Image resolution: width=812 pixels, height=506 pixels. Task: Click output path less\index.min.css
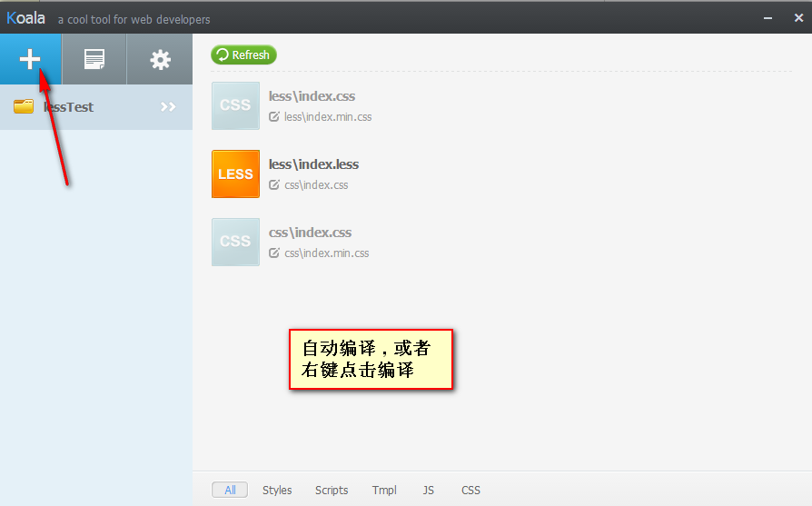point(328,117)
